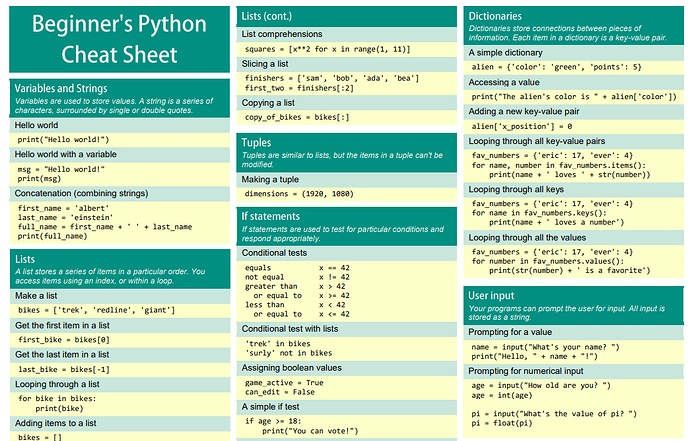Viewport: 690px width, 441px height.
Task: Select the Looping through a list subheading
Action: (57, 384)
